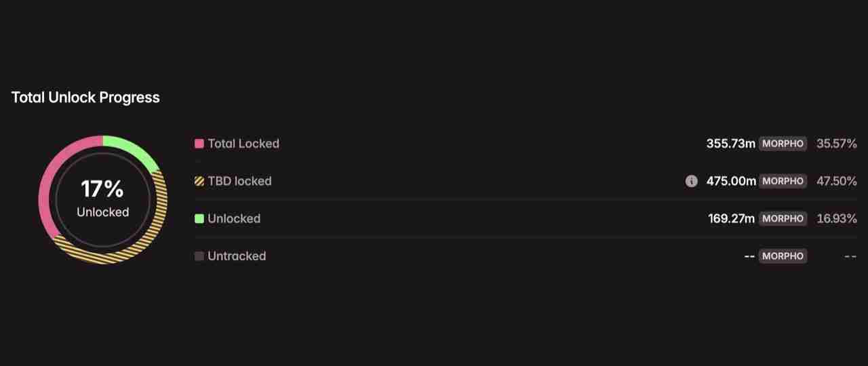Screen dimensions: 868x366
Task: Click the 355.73m Total Locked amount
Action: pos(730,144)
